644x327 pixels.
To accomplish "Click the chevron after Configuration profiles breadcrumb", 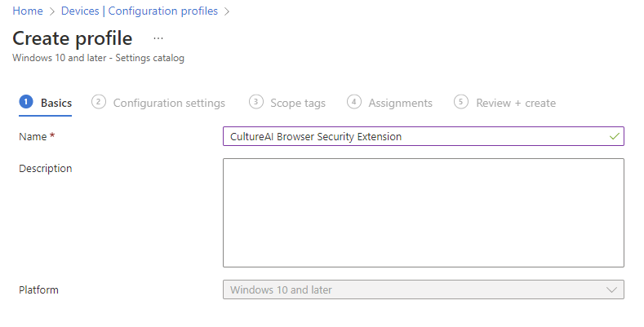I will (227, 11).
